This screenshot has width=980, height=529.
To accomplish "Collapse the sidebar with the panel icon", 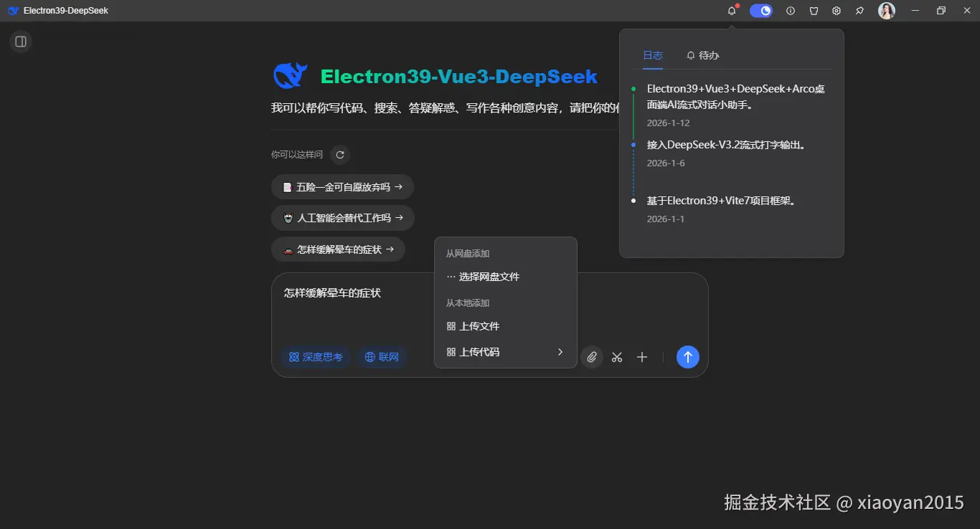I will 20,42.
